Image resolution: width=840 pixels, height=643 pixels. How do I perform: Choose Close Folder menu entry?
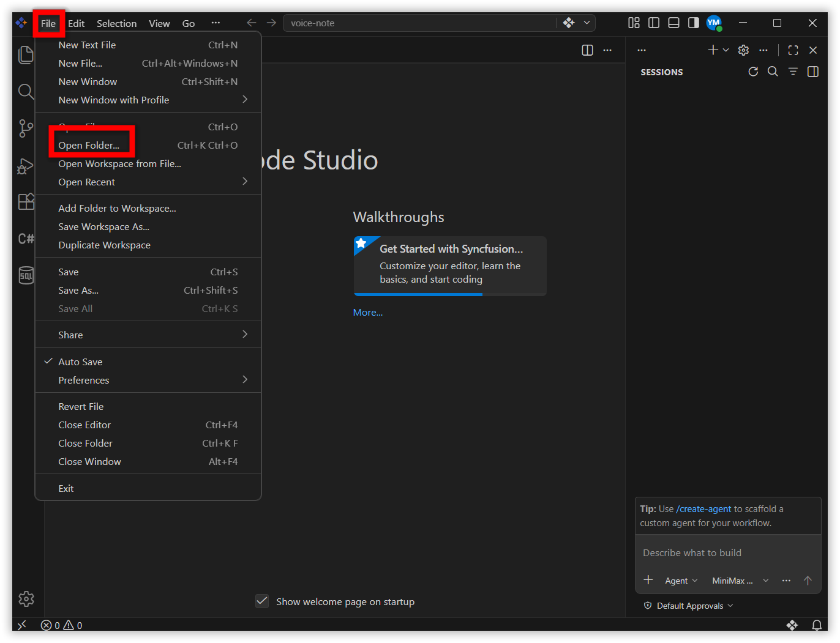tap(148, 443)
